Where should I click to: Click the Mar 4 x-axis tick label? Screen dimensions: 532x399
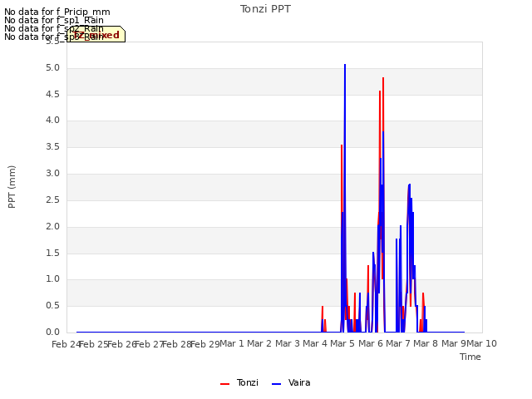[315, 343]
